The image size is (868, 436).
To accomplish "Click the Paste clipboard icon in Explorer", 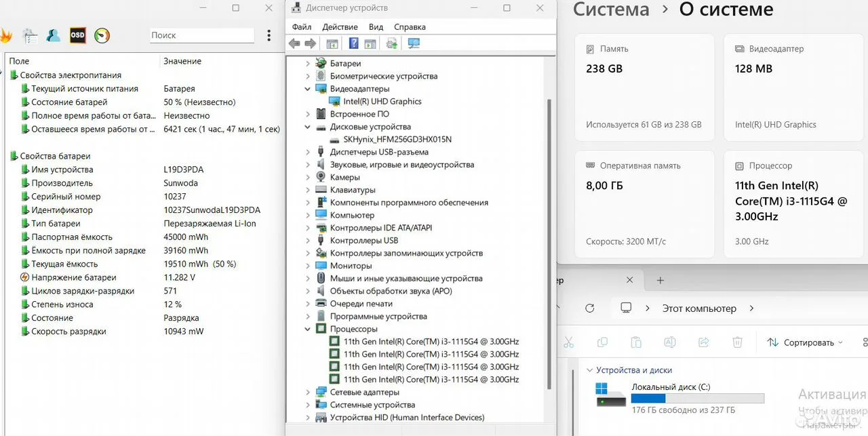I will (636, 342).
